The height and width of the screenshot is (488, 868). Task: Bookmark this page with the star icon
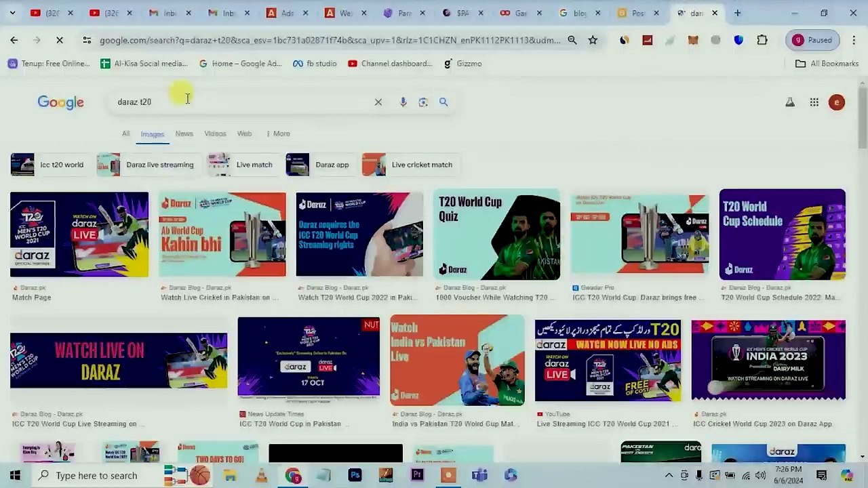pos(593,41)
